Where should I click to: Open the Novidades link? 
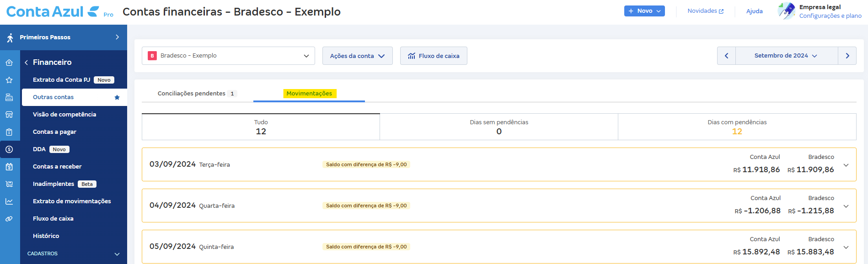(x=705, y=11)
